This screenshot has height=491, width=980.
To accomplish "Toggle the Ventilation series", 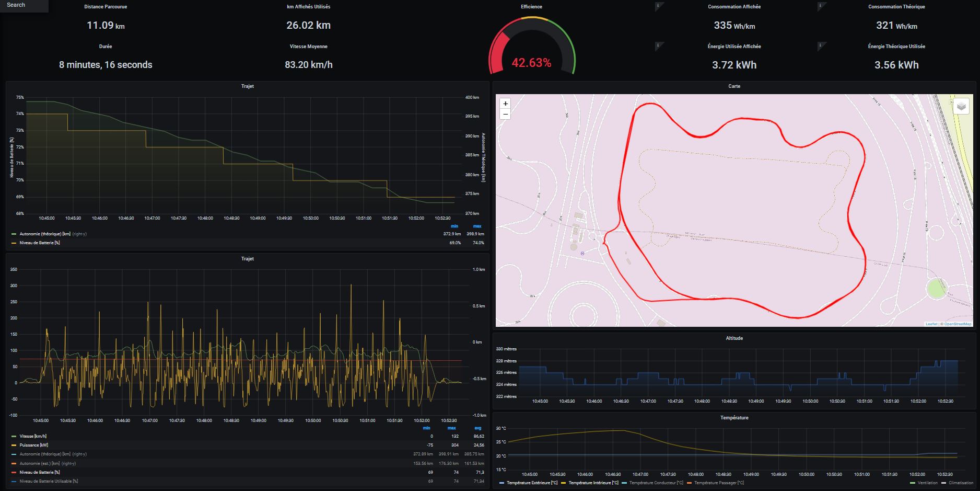I will click(928, 483).
